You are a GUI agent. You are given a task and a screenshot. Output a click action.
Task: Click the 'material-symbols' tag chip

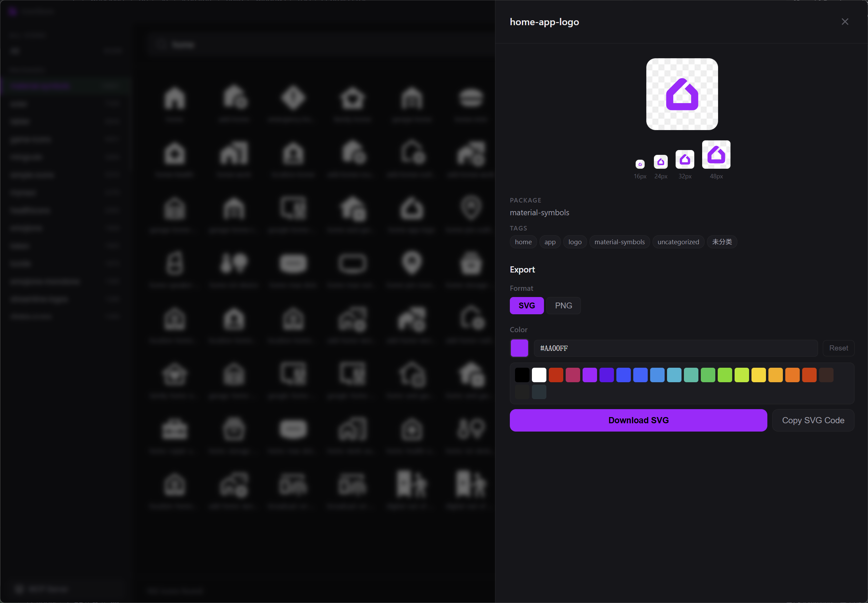click(x=619, y=242)
